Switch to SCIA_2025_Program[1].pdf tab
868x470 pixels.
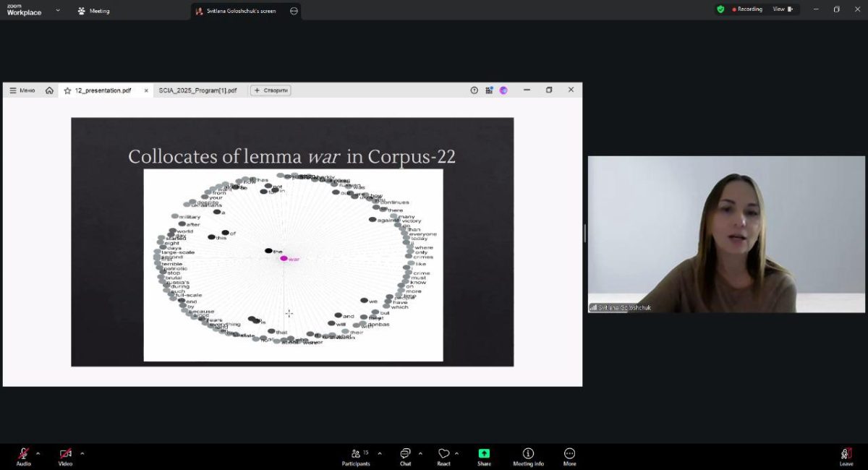(197, 90)
